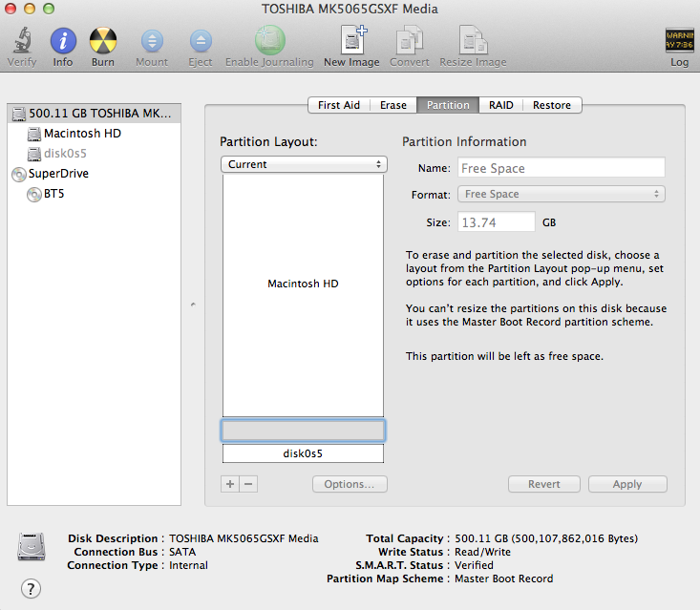Click the Write Status Read/Write value
Viewport: 700px width, 610px height.
[x=482, y=552]
